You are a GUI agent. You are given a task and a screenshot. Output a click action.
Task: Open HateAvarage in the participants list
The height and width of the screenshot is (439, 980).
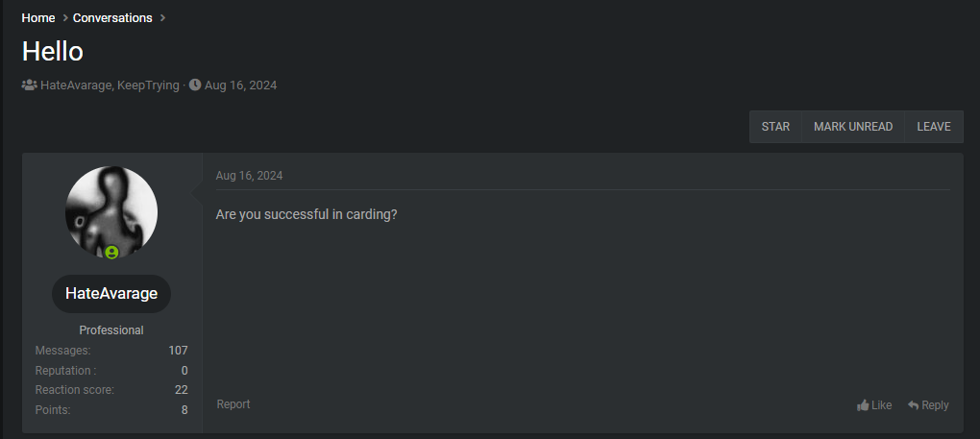tap(75, 85)
